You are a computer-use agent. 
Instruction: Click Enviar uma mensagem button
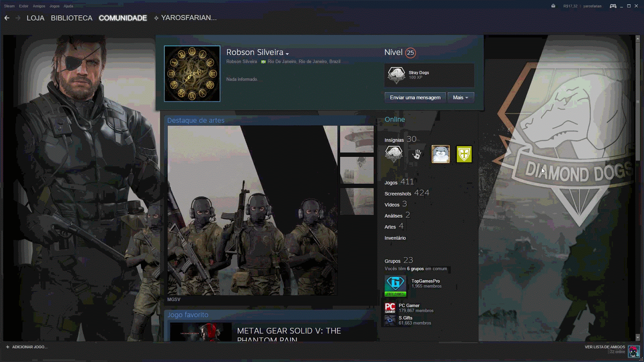pos(415,98)
